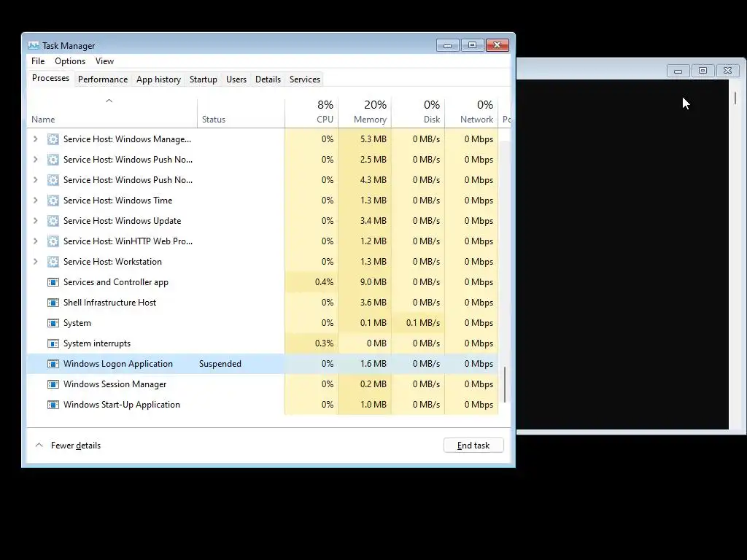Screen dimensions: 747x560
Task: Switch to the Startup tab
Action: click(x=203, y=79)
